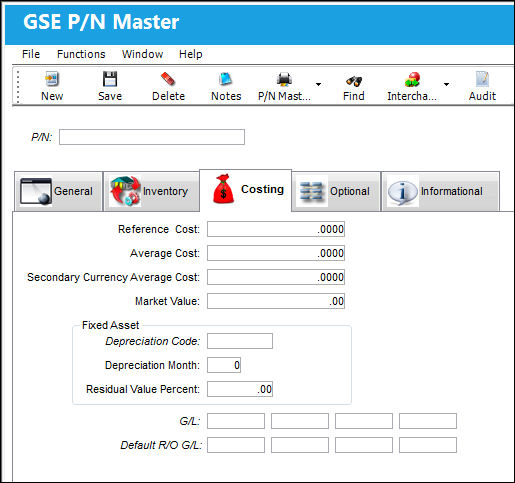Click the fourth G/L segment field
Image resolution: width=515 pixels, height=483 pixels.
click(x=428, y=421)
